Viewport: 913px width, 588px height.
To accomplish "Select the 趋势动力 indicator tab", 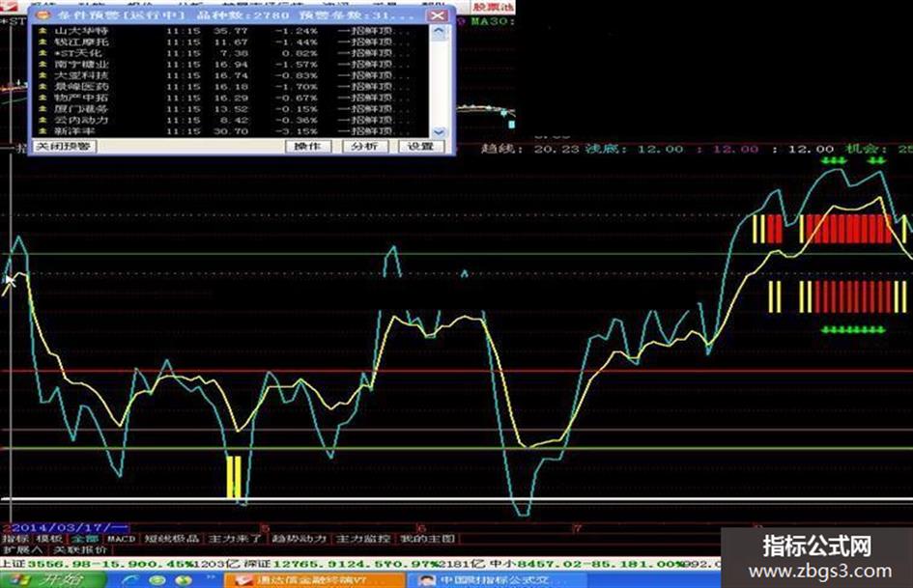I will click(300, 539).
